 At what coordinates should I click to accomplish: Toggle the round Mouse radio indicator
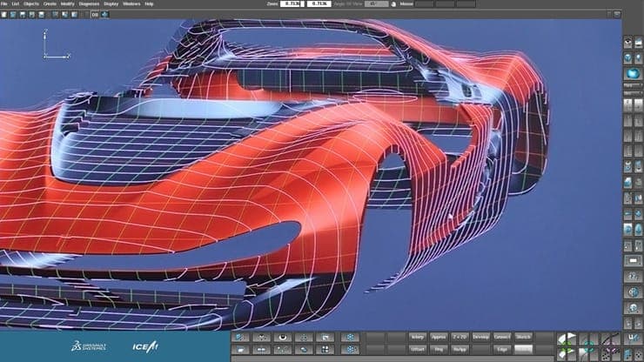(x=393, y=4)
